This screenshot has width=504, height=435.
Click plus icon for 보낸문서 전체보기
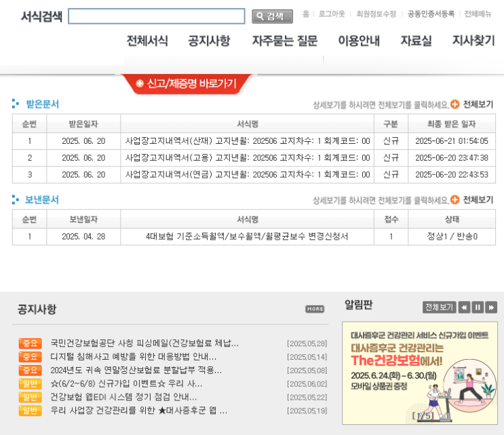pos(455,200)
